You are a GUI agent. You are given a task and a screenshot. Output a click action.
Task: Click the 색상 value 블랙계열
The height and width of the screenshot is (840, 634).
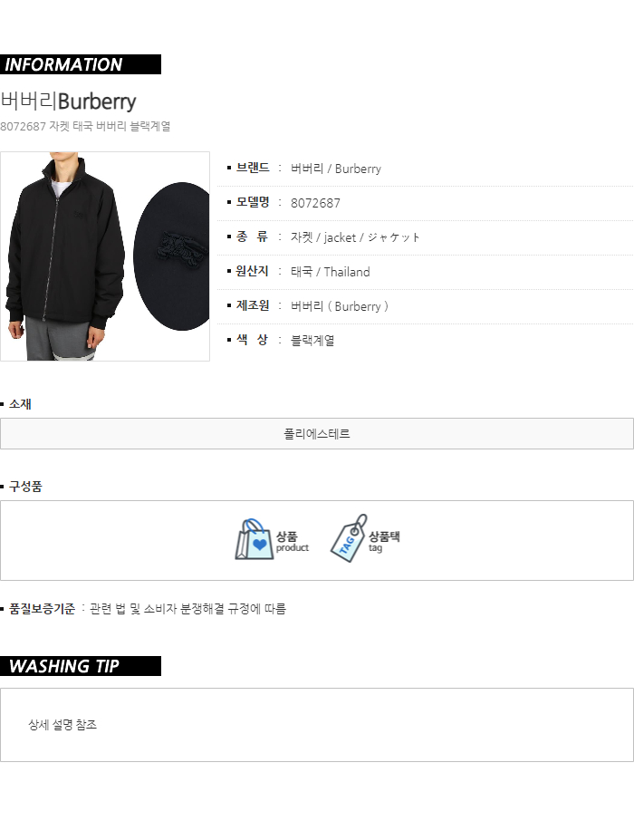[312, 340]
